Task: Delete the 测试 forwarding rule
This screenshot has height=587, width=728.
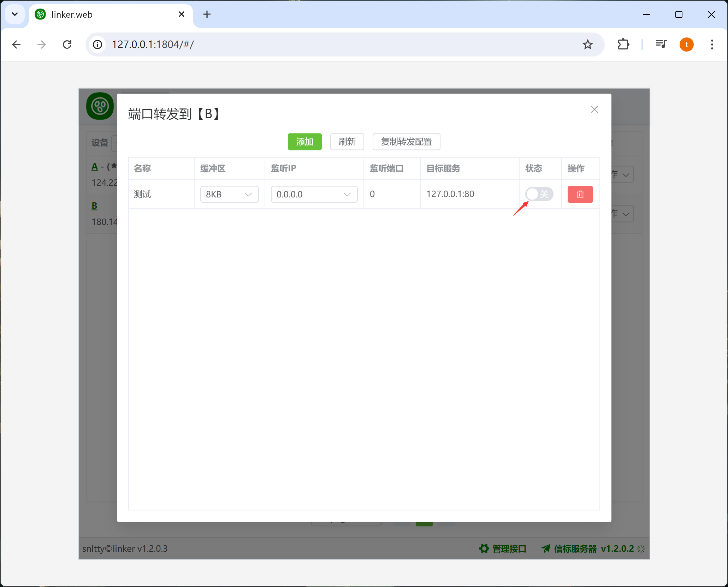Action: tap(580, 194)
